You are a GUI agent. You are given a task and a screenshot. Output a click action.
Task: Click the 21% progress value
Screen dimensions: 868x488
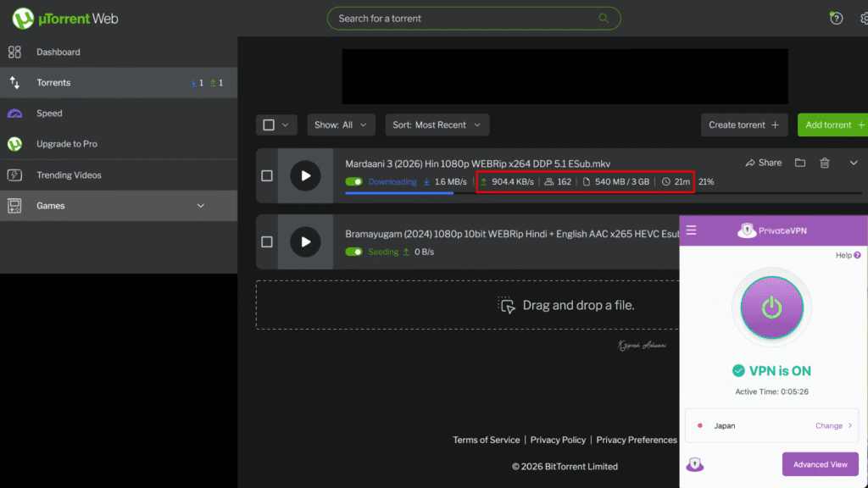tap(706, 181)
